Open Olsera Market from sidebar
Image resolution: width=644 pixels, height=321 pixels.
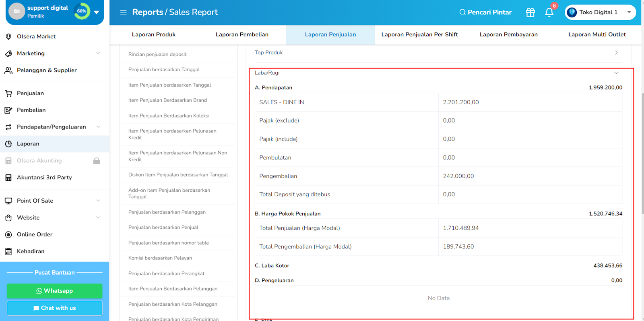click(x=36, y=36)
